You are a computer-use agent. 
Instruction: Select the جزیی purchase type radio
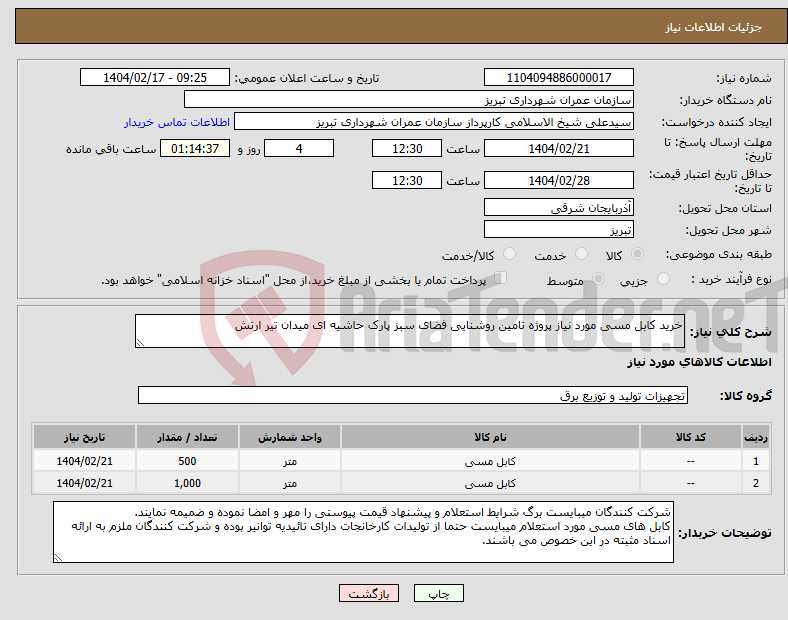(x=663, y=279)
